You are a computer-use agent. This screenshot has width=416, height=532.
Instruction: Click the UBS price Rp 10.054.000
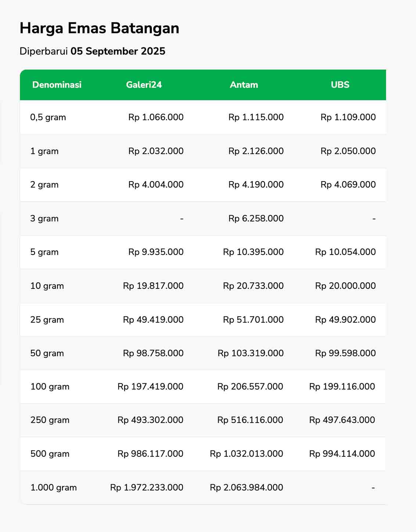point(345,252)
